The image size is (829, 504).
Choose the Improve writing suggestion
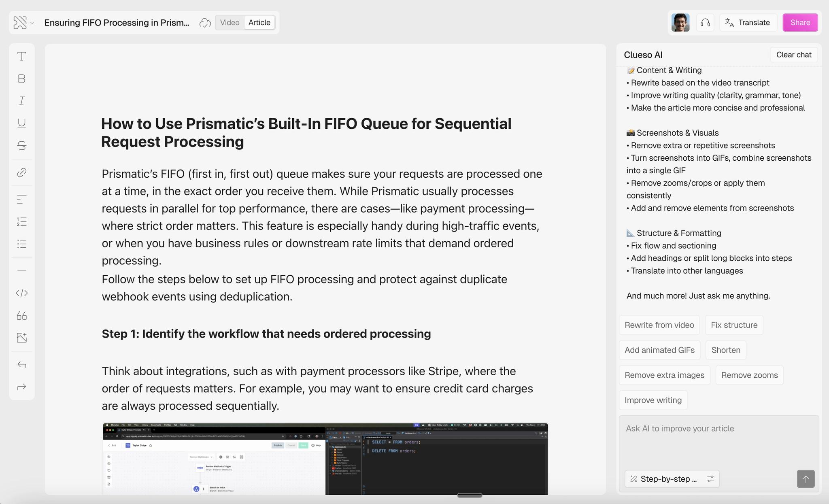click(x=653, y=400)
